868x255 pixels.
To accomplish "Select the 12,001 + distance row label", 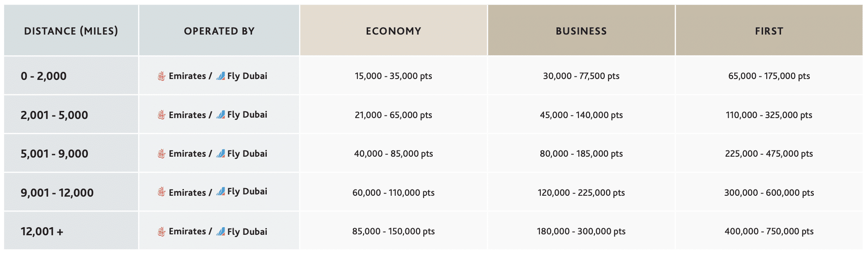I will pos(42,232).
